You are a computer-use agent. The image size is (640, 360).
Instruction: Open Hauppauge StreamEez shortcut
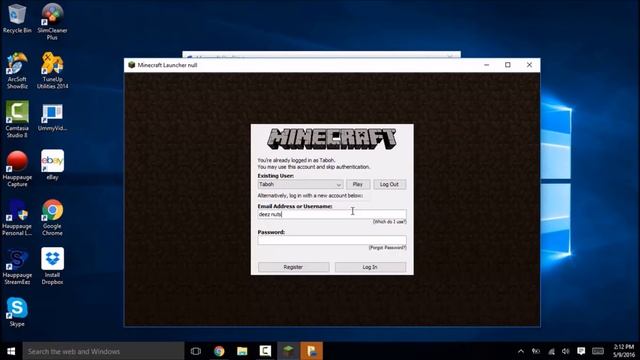17,266
